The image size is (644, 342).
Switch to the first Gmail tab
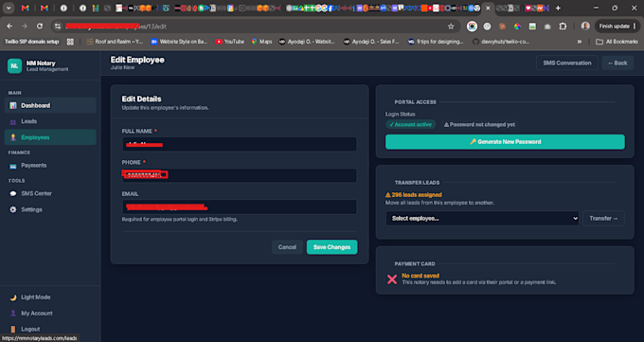click(x=25, y=8)
